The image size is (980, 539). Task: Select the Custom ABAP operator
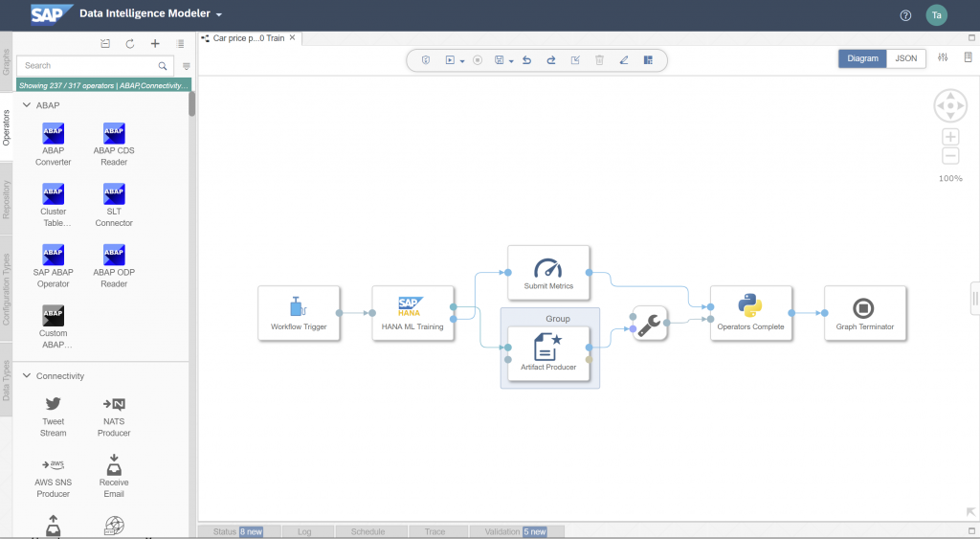point(54,327)
